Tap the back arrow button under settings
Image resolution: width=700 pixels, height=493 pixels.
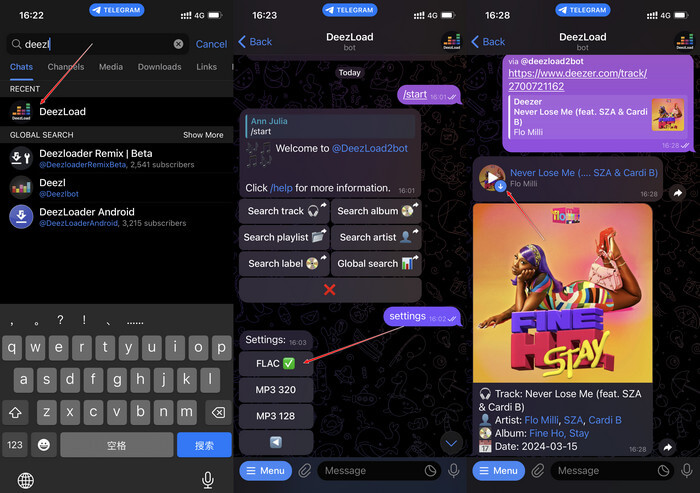276,442
